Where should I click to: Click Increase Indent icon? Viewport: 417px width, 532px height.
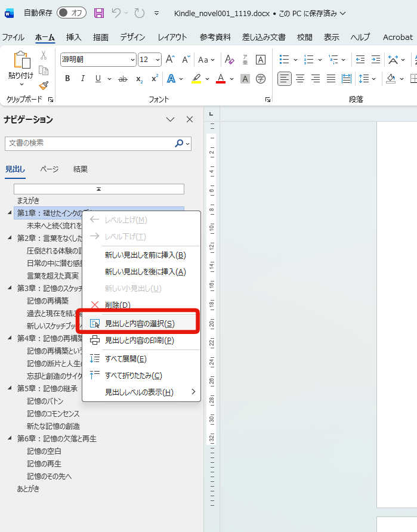click(x=376, y=60)
